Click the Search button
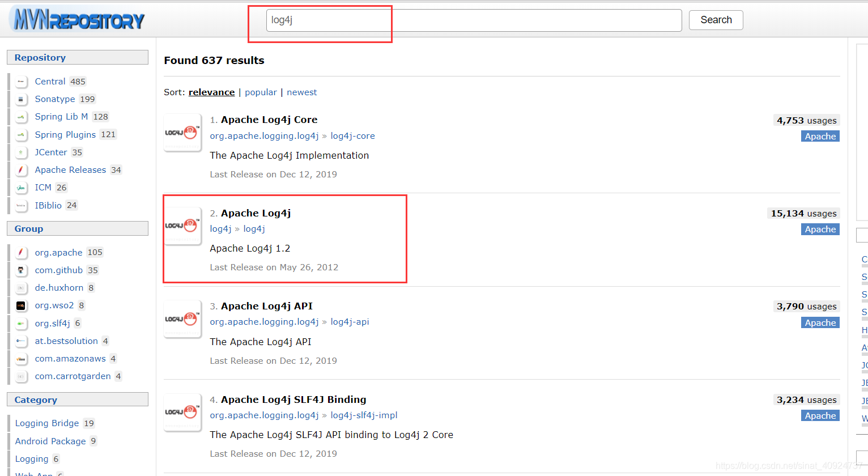This screenshot has width=868, height=476. pos(716,20)
